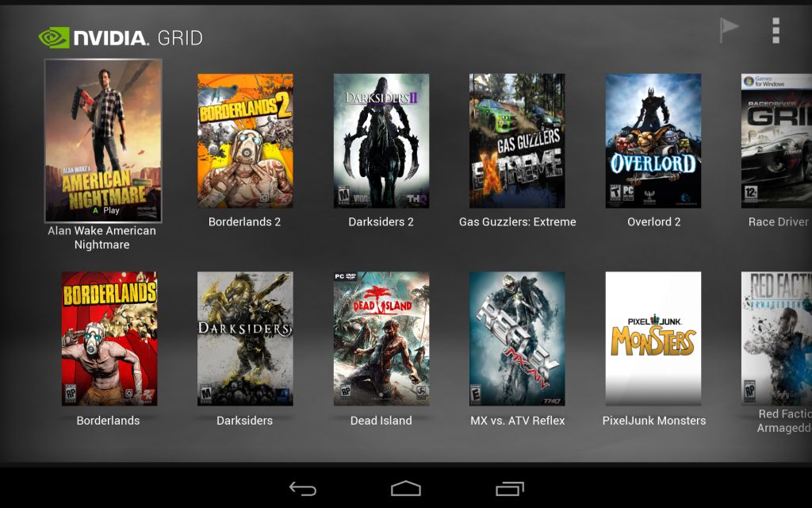Click the 'Gas Guzzlers: Extreme' title label
Viewport: 812px width, 508px height.
point(517,222)
